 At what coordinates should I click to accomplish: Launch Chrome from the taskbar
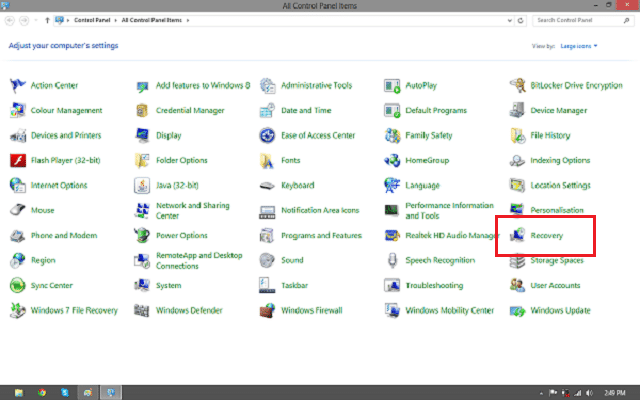[42, 393]
